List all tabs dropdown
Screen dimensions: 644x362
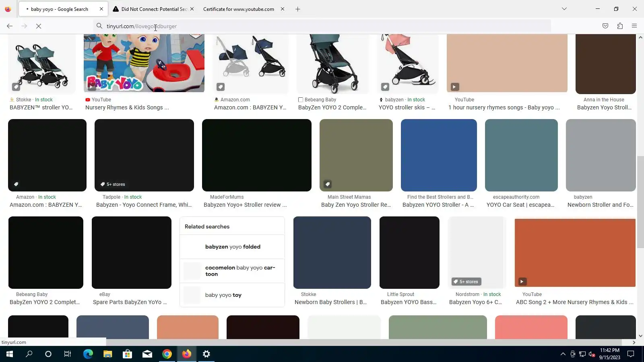pyautogui.click(x=564, y=9)
